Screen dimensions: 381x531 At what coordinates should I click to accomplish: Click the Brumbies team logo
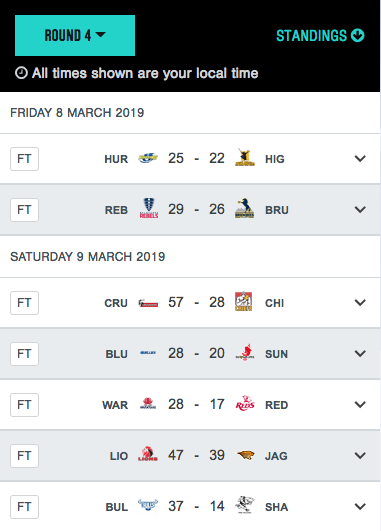click(x=245, y=208)
